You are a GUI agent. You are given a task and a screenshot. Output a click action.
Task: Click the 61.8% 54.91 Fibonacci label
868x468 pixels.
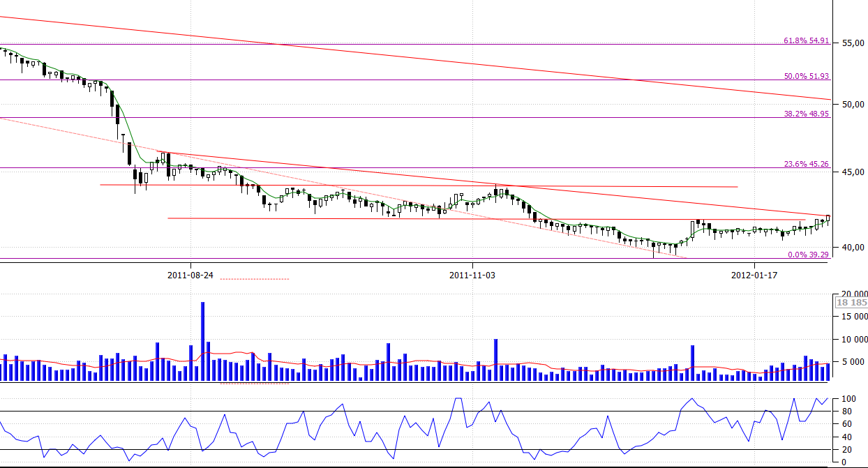tap(806, 41)
